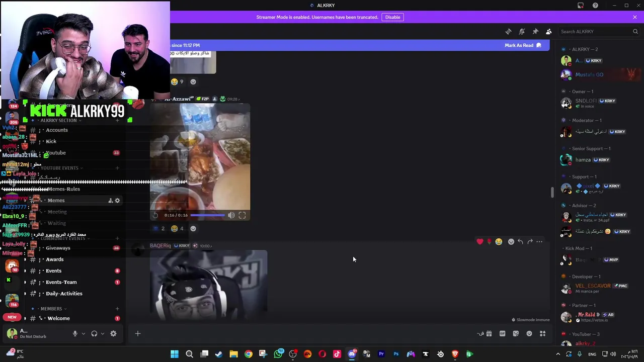Toggle microphone mute in the user panel
Screen dimensions: 644x362
[x=75, y=333]
